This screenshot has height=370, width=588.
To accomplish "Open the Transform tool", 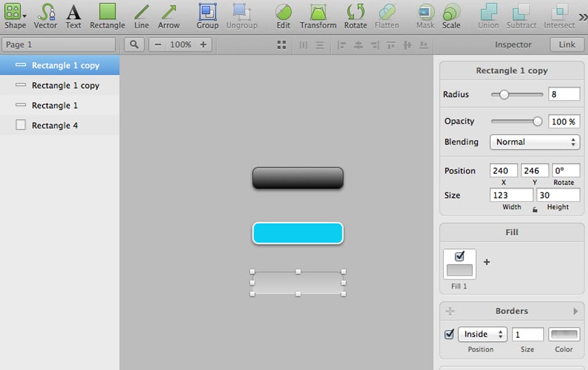I will 318,15.
